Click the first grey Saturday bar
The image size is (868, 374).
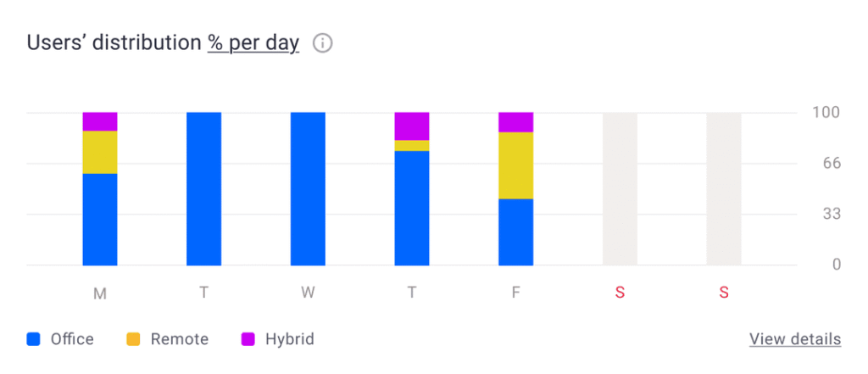coord(620,188)
